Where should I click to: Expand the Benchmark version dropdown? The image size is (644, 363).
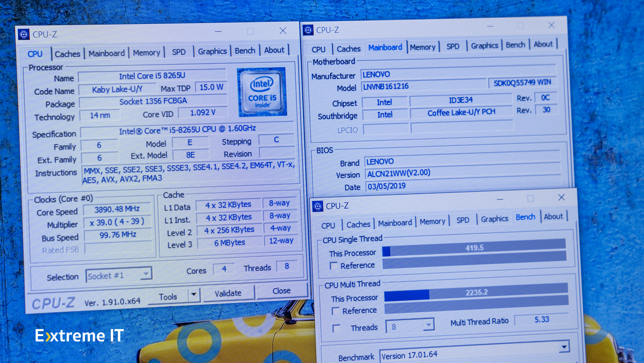[x=564, y=346]
